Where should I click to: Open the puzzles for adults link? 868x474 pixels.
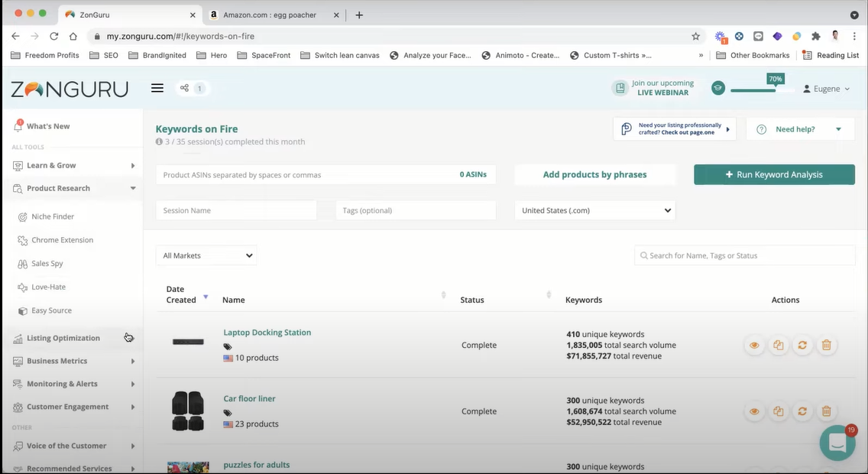(256, 465)
